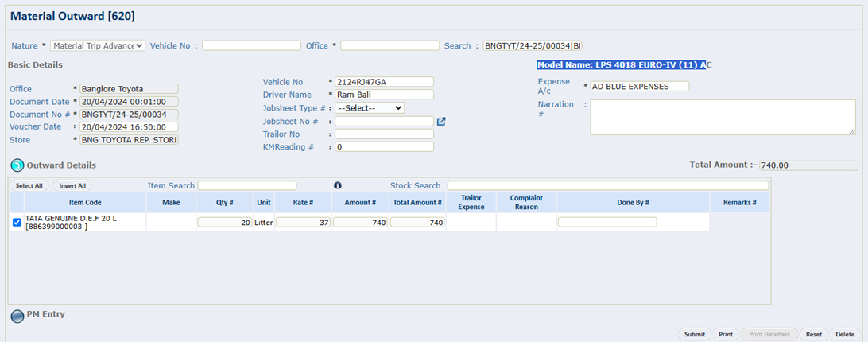Click the Submit button

pos(694,335)
